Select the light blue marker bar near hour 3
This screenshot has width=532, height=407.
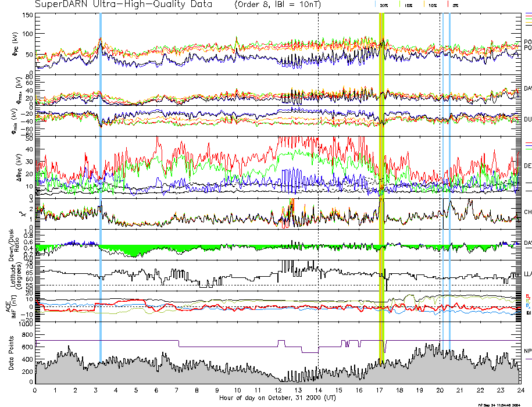pyautogui.click(x=101, y=188)
